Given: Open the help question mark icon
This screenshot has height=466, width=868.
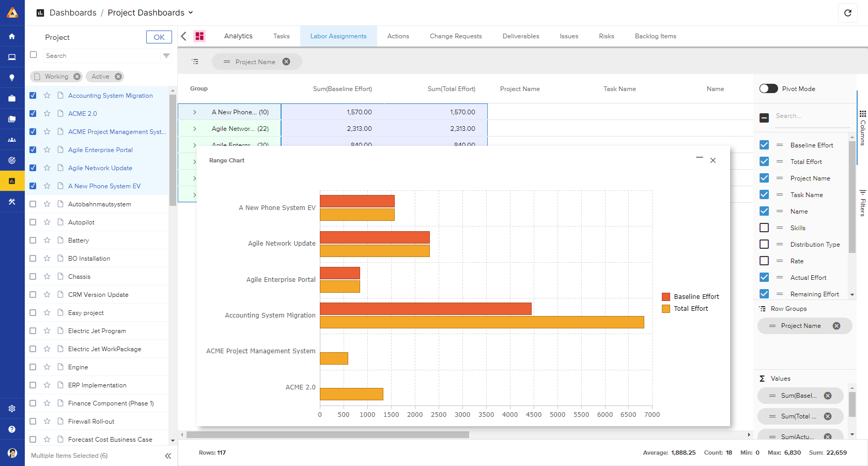Looking at the screenshot, I should pyautogui.click(x=12, y=429).
